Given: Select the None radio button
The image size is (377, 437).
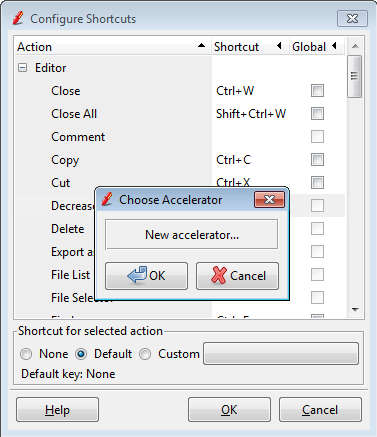Looking at the screenshot, I should point(26,354).
